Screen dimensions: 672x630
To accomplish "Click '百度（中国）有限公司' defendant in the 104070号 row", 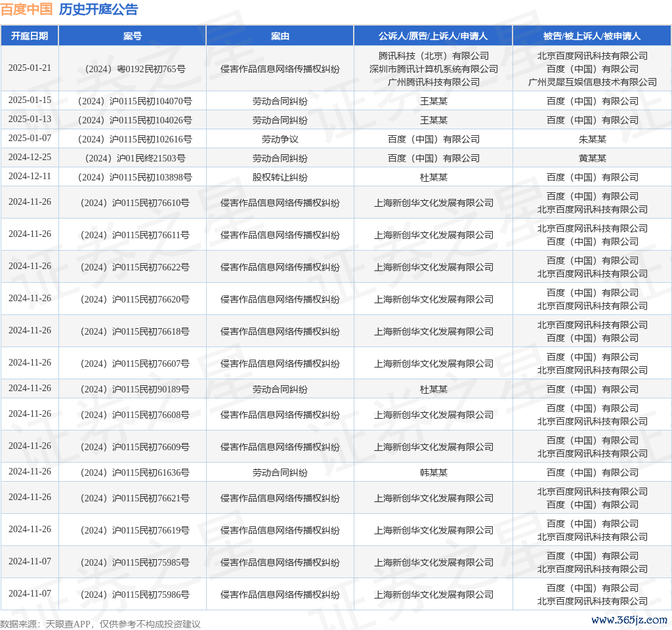I will [593, 101].
